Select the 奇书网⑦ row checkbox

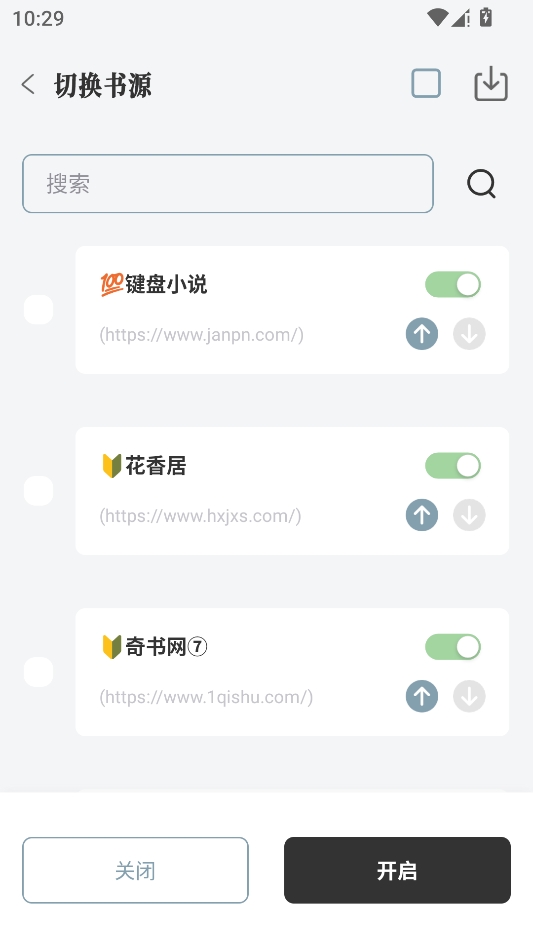39,672
